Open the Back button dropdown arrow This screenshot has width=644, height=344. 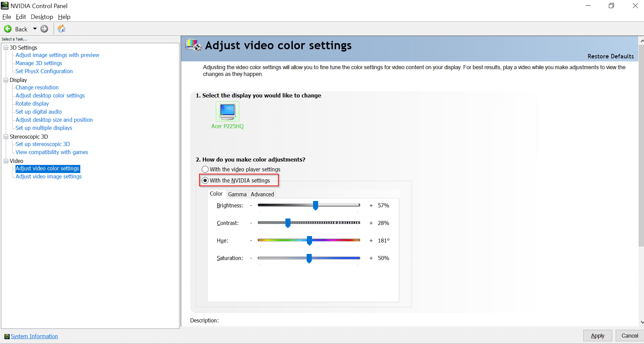pyautogui.click(x=35, y=29)
